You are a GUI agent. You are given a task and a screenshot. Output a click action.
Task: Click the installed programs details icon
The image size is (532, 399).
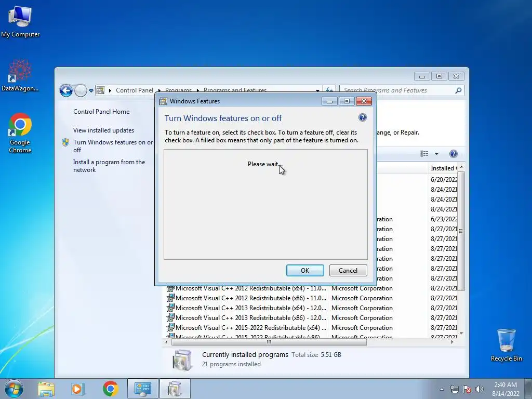(x=182, y=360)
